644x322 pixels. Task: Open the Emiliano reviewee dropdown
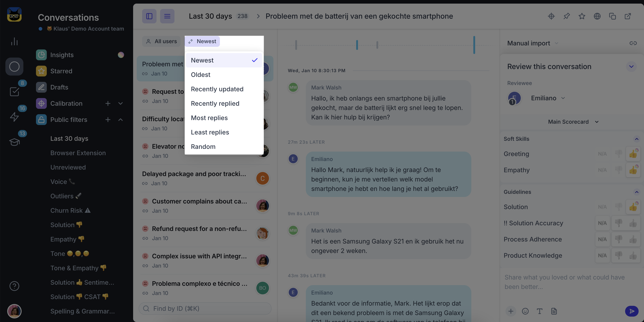548,98
